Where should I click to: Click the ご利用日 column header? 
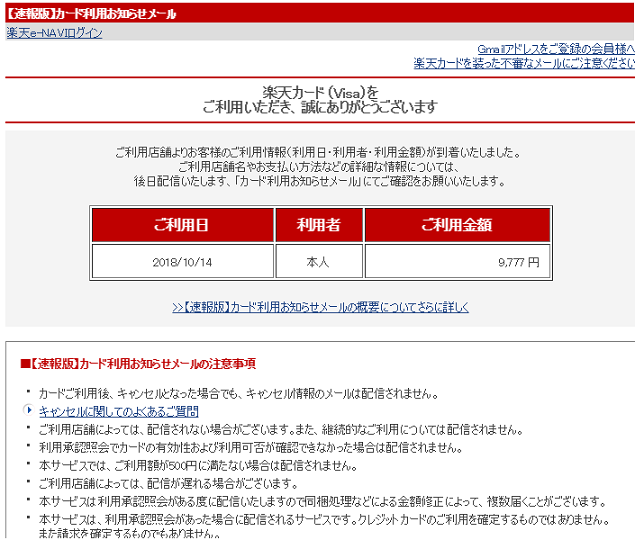183,225
